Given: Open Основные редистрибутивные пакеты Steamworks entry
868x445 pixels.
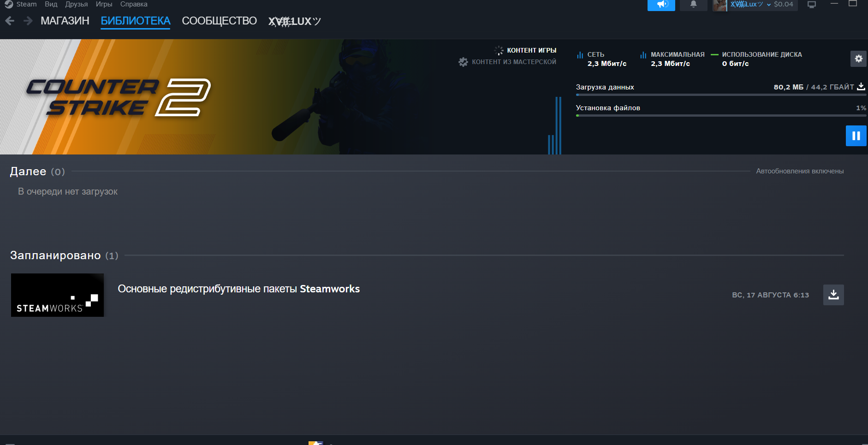Looking at the screenshot, I should click(x=238, y=289).
